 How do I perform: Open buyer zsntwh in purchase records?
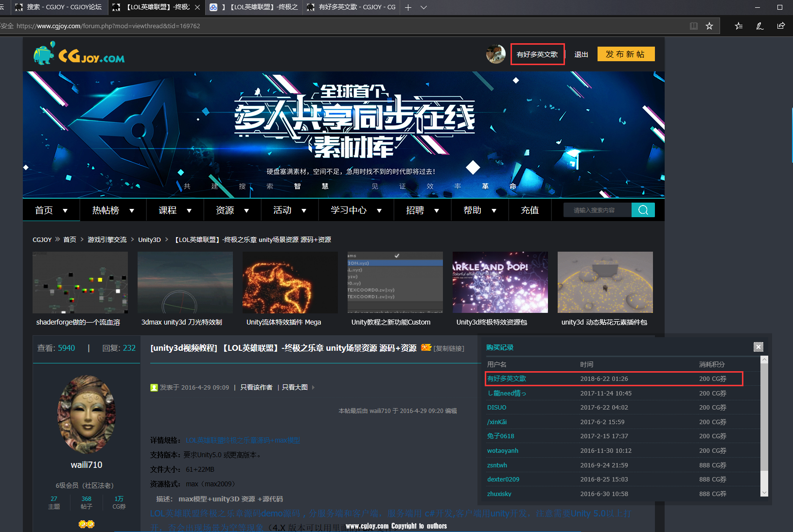click(497, 465)
